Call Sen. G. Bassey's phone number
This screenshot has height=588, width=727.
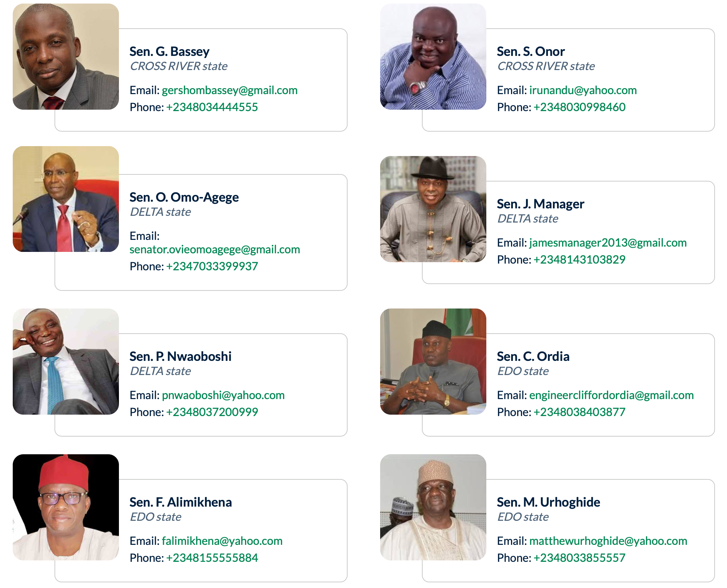coord(212,107)
